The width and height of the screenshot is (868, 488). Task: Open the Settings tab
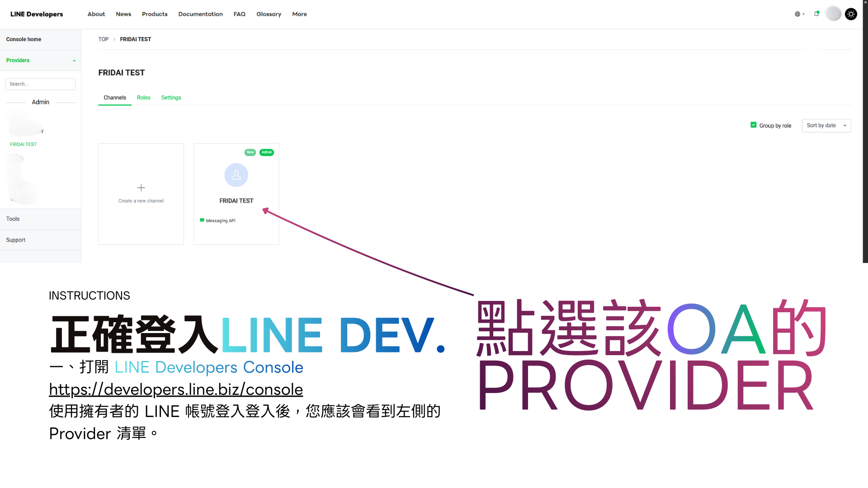coord(171,98)
